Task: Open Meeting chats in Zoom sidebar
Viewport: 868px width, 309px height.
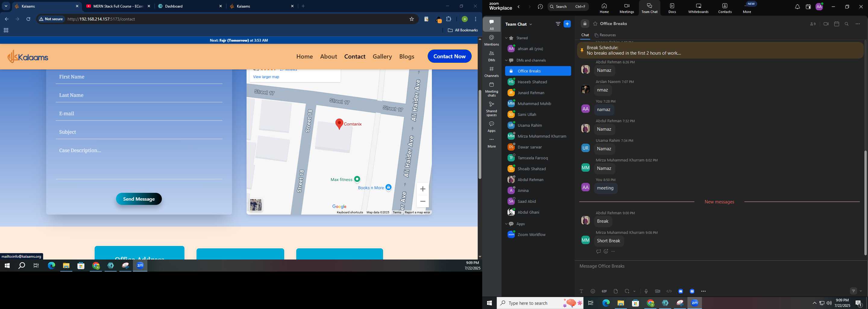Action: click(492, 89)
